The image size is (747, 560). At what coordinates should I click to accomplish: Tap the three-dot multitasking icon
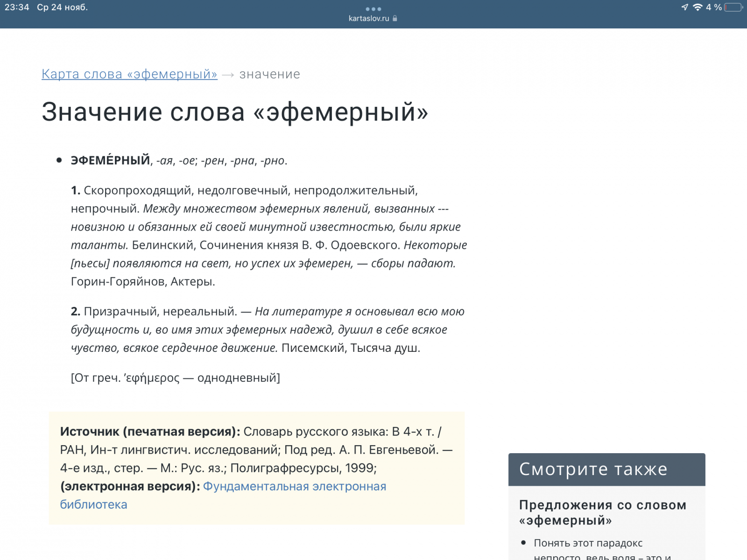[373, 9]
